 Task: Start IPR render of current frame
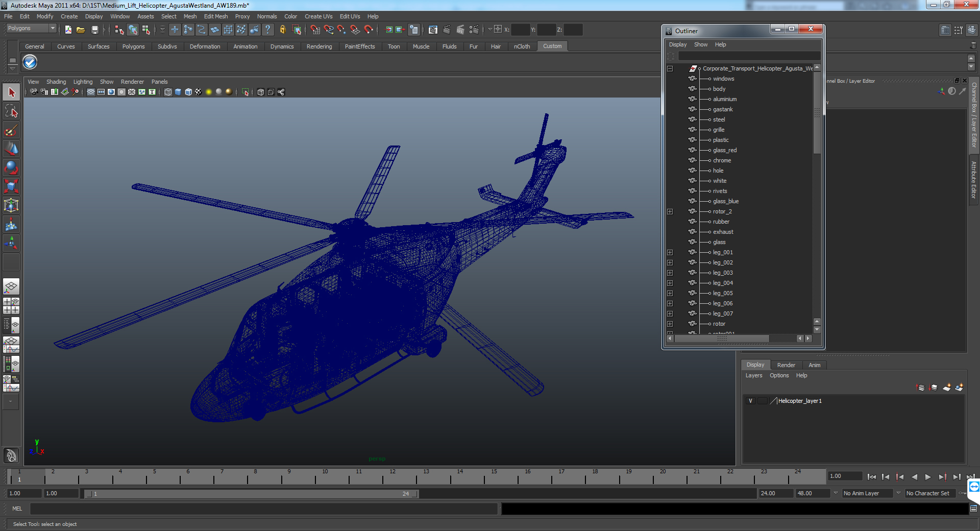[460, 30]
